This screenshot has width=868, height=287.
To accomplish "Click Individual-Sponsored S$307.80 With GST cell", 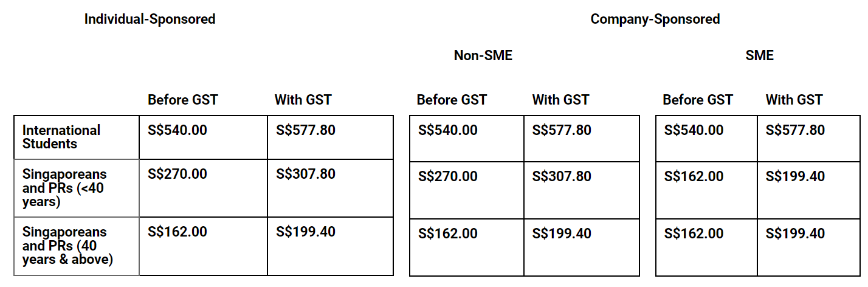I will [x=306, y=174].
